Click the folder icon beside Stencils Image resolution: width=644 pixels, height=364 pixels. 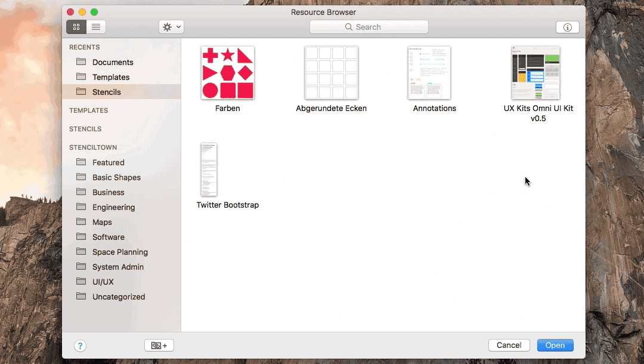81,91
